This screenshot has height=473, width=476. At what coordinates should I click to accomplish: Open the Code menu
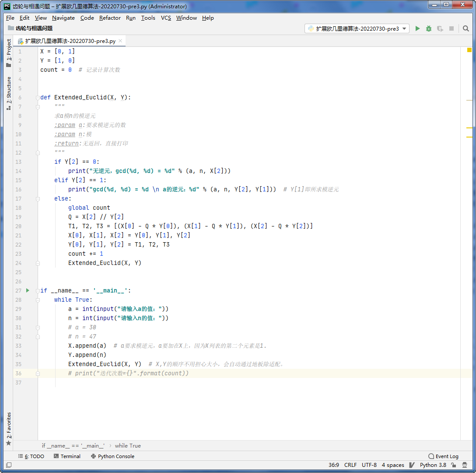tap(87, 18)
